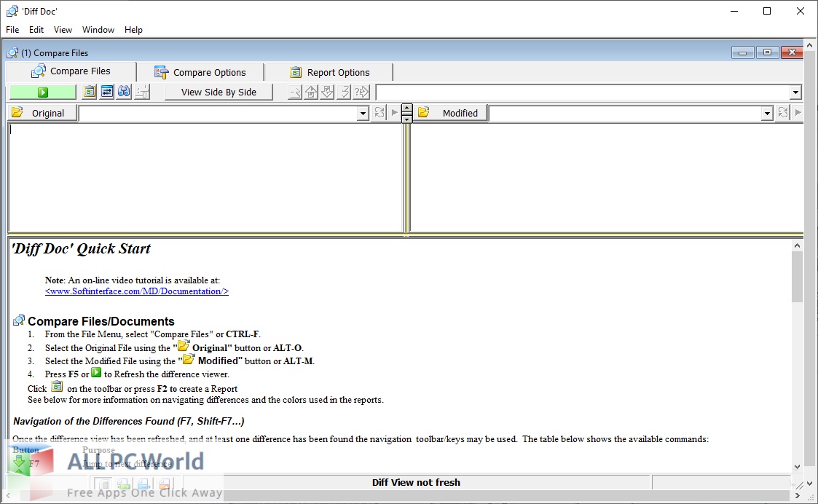This screenshot has height=504, width=818.
Task: Click the green Refresh comparison play button
Action: click(43, 92)
